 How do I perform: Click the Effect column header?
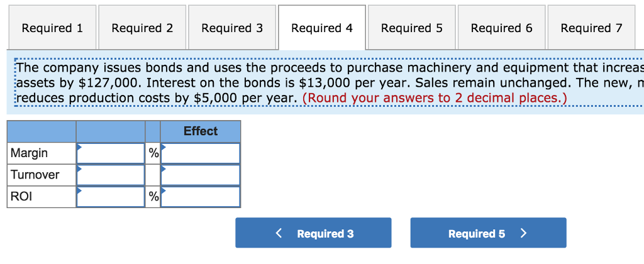tap(201, 131)
